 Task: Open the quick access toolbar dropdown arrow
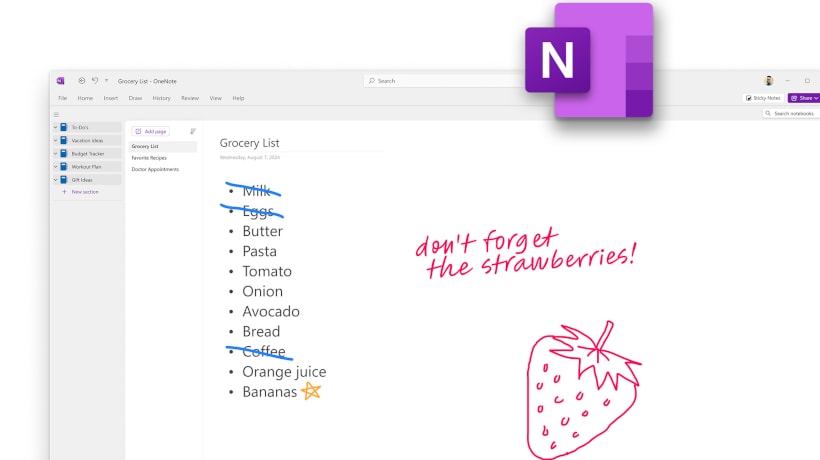pos(106,80)
